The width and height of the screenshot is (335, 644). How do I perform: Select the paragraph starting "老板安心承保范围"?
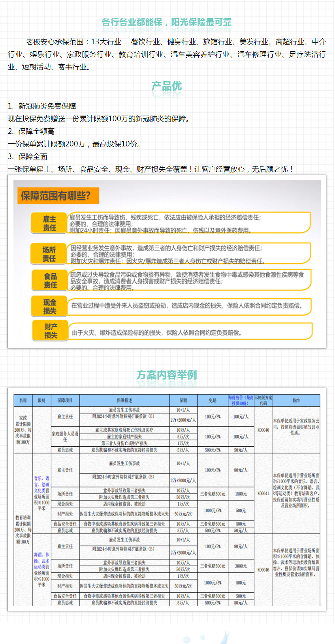(167, 54)
